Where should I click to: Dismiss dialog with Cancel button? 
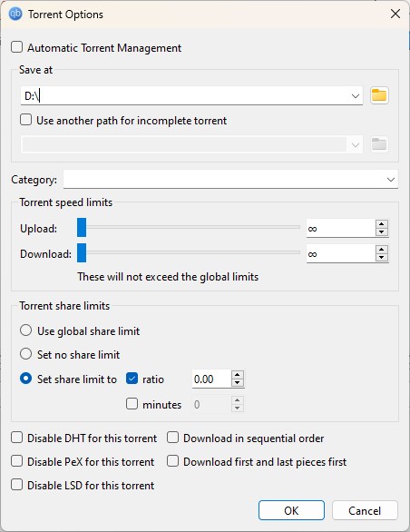pos(365,510)
